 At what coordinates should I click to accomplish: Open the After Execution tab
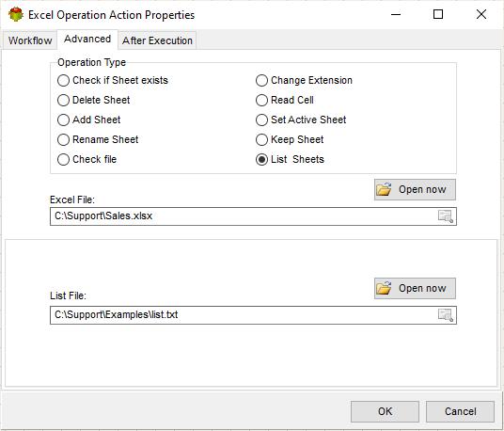tap(157, 40)
